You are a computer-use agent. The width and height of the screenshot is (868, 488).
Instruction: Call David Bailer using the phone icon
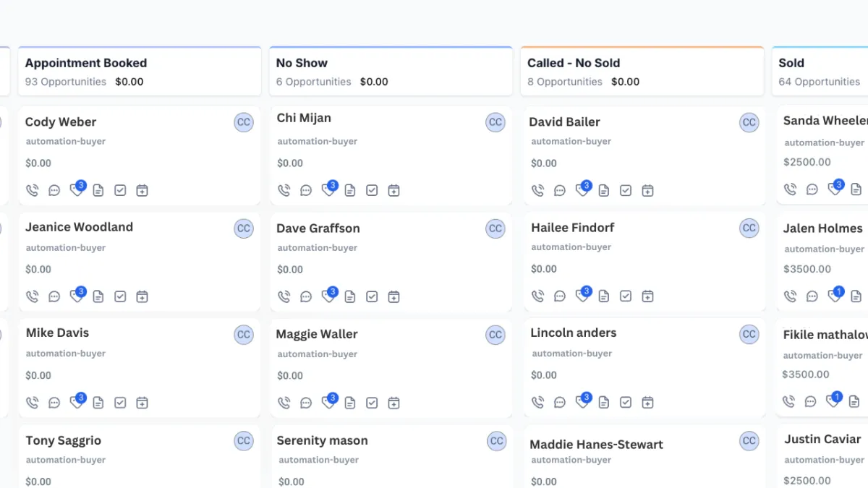point(537,191)
